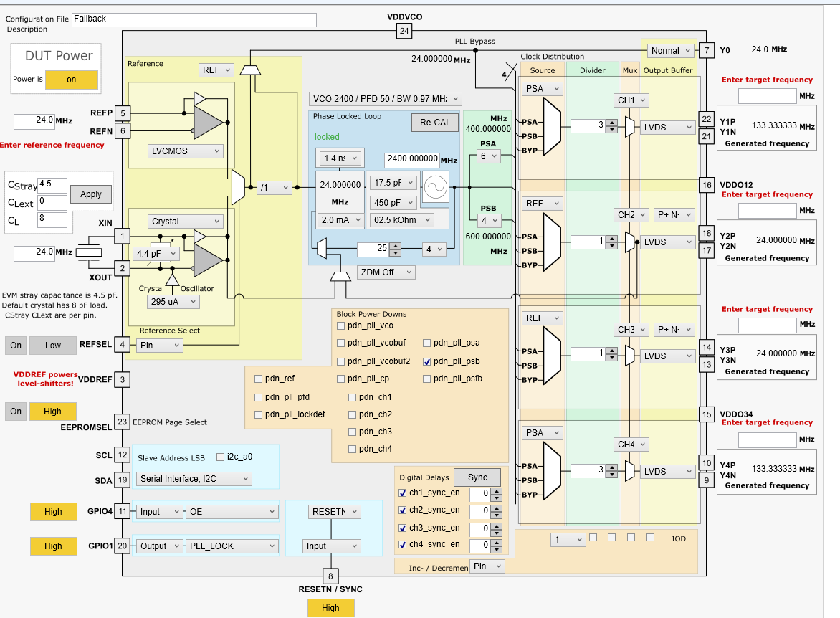Open the ZDM Off dropdown
Viewport: 840px width, 618px height.
tap(386, 272)
